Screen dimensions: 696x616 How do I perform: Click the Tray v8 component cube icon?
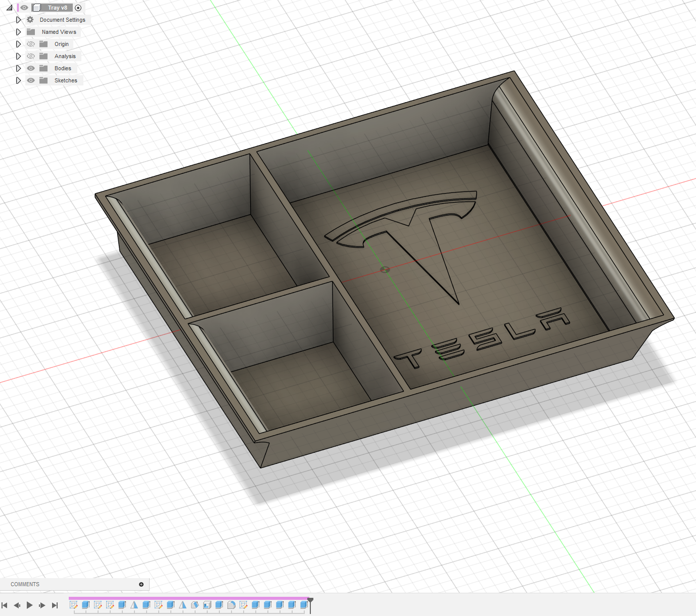[x=37, y=8]
